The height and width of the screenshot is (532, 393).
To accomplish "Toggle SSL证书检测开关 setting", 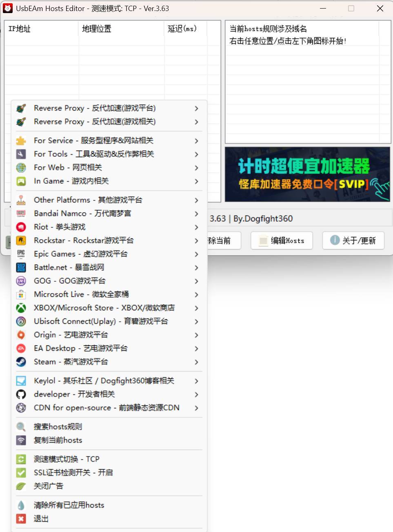I will pyautogui.click(x=109, y=472).
